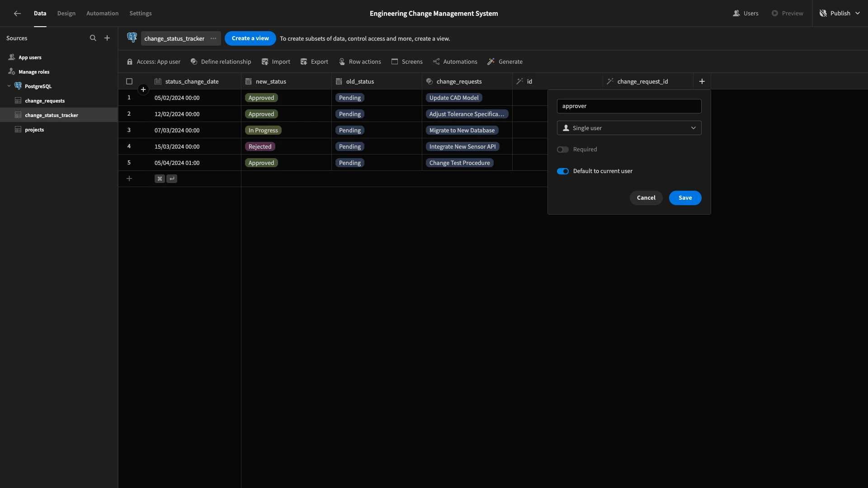Click the Adjust Tolerance Specifica… cell
Screen dimensions: 868x488
pyautogui.click(x=467, y=114)
